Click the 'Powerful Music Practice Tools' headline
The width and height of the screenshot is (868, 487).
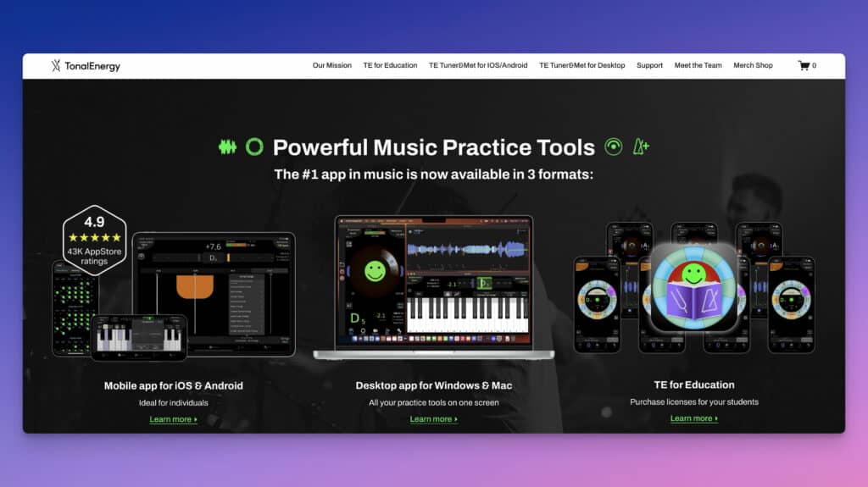pyautogui.click(x=434, y=147)
